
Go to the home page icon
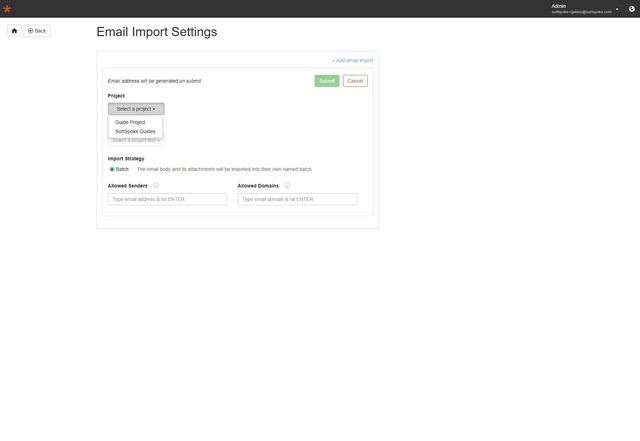pyautogui.click(x=14, y=31)
